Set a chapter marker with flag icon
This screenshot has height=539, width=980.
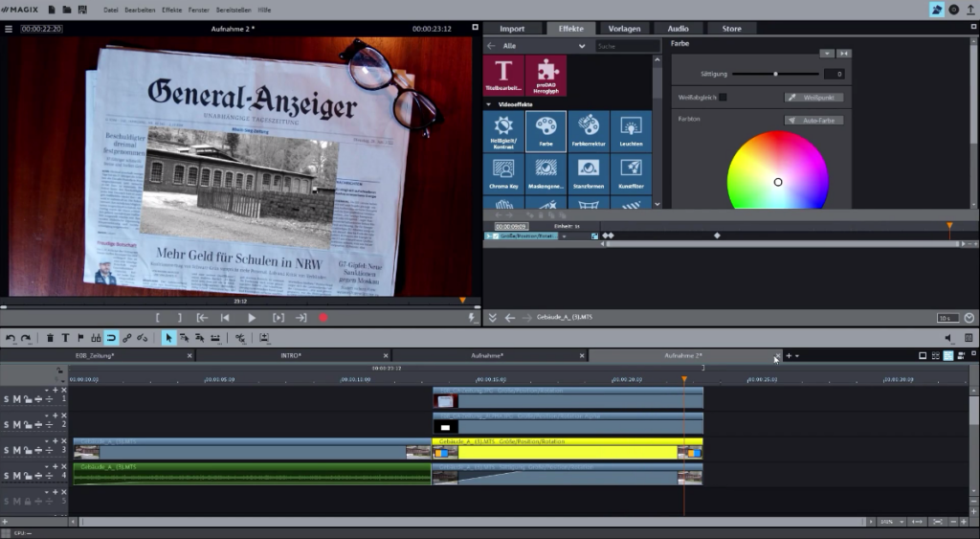point(80,338)
